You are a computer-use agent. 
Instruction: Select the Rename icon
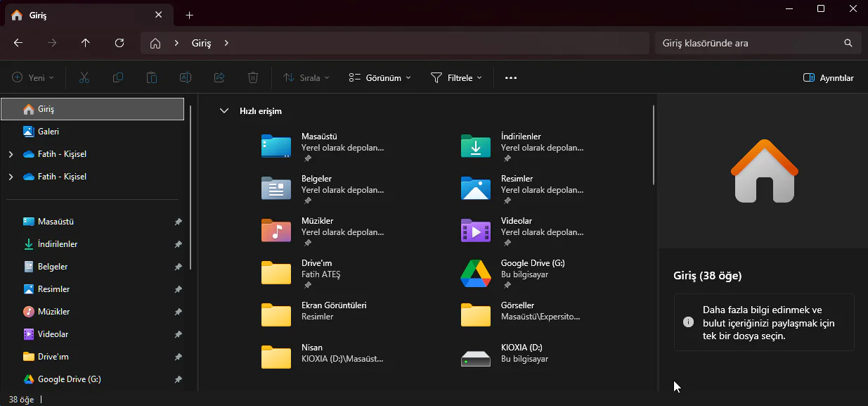pos(185,77)
